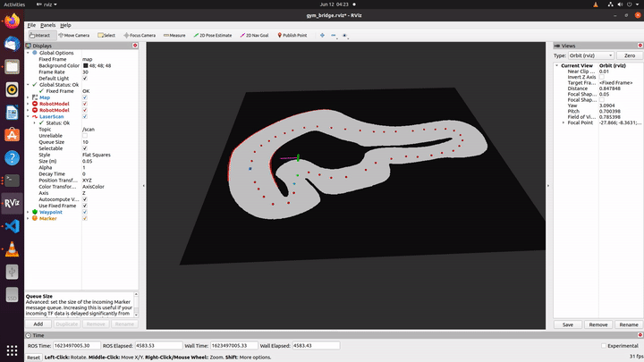Screen dimensions: 644x362
Task: Open Visual Studio Code from the dock
Action: coord(12,226)
